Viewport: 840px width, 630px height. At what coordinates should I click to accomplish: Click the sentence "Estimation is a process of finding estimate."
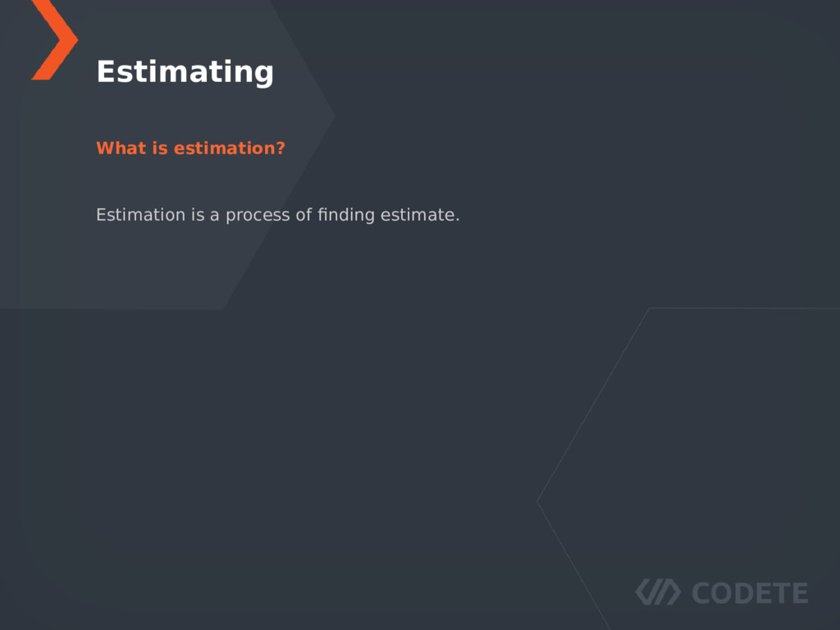(278, 215)
